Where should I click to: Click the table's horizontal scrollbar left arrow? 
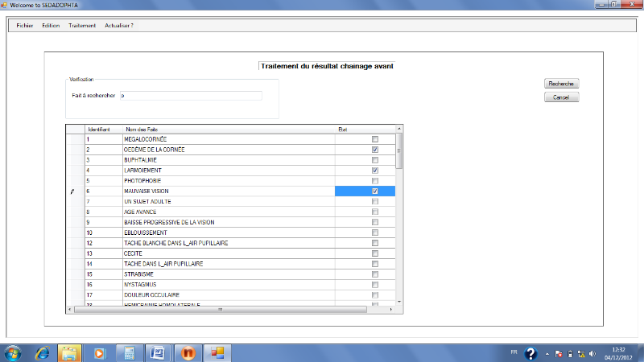[x=70, y=310]
